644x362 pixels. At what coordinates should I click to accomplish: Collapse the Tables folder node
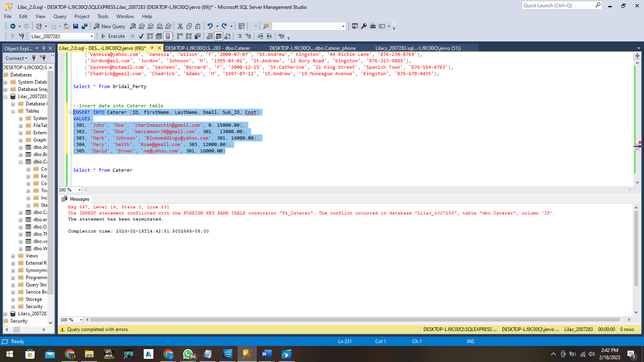click(x=13, y=111)
